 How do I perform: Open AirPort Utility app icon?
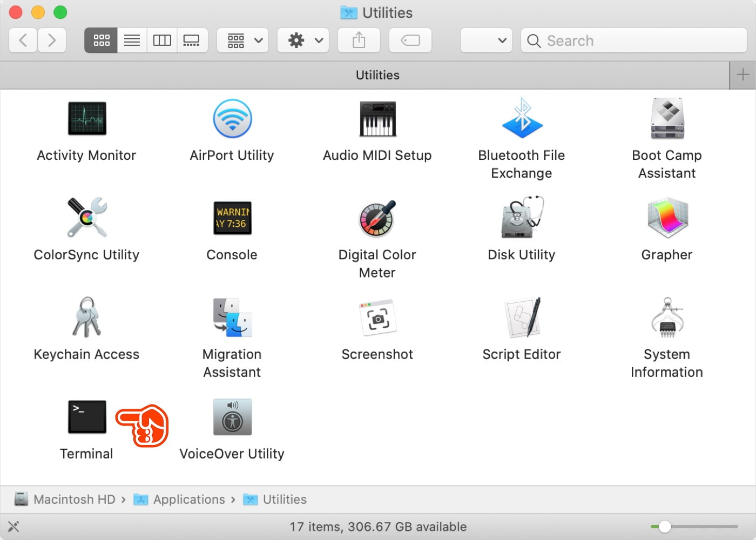point(232,118)
